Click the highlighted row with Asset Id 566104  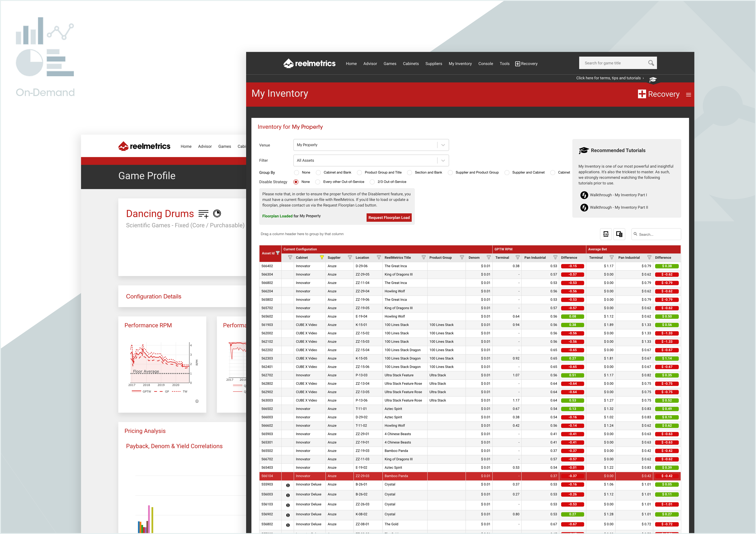pos(470,476)
